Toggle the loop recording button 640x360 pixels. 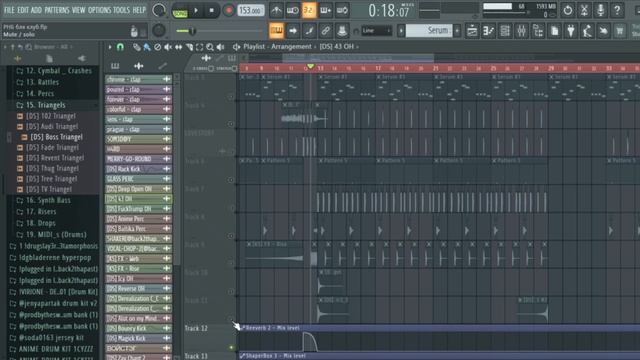(x=342, y=11)
